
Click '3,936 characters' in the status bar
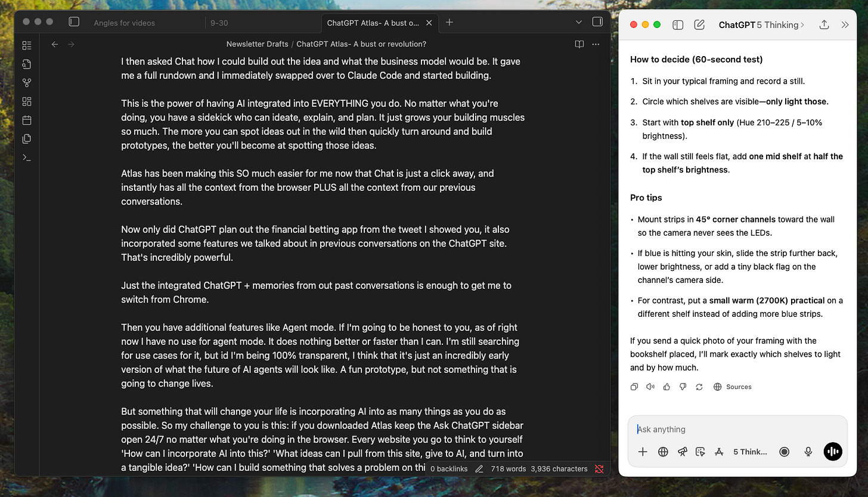click(559, 469)
